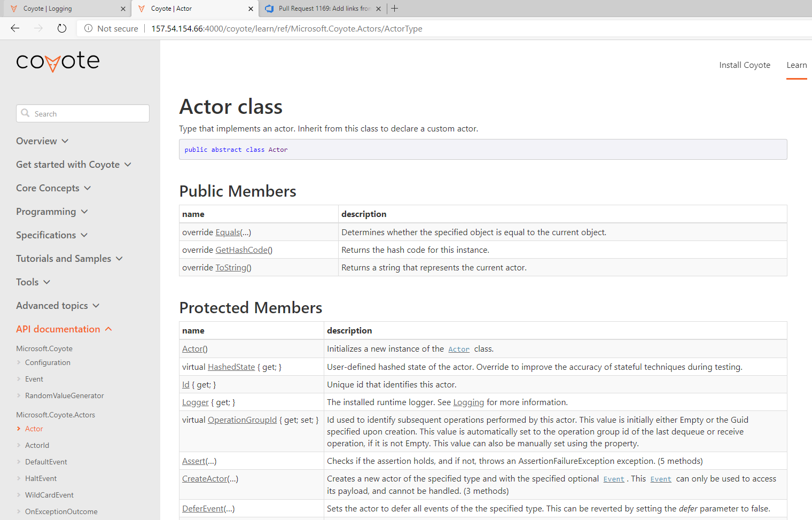
Task: Select WildCardEvent in the sidebar
Action: pos(49,494)
